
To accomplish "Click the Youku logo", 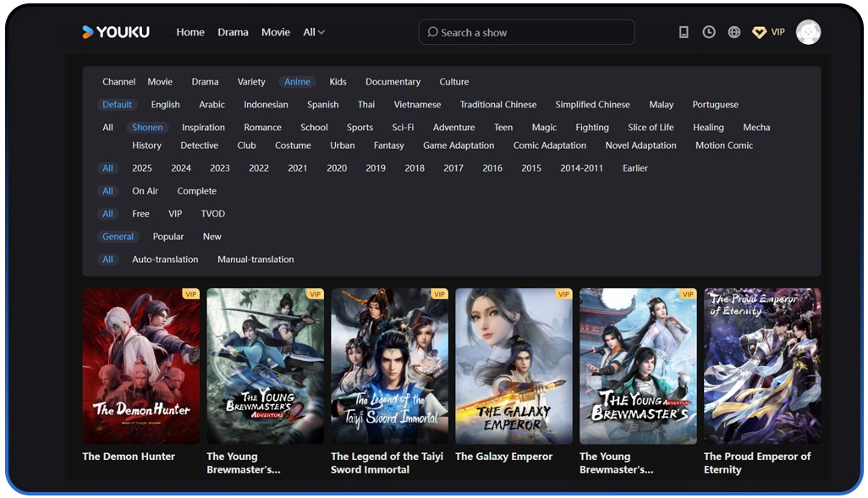I will click(x=116, y=32).
